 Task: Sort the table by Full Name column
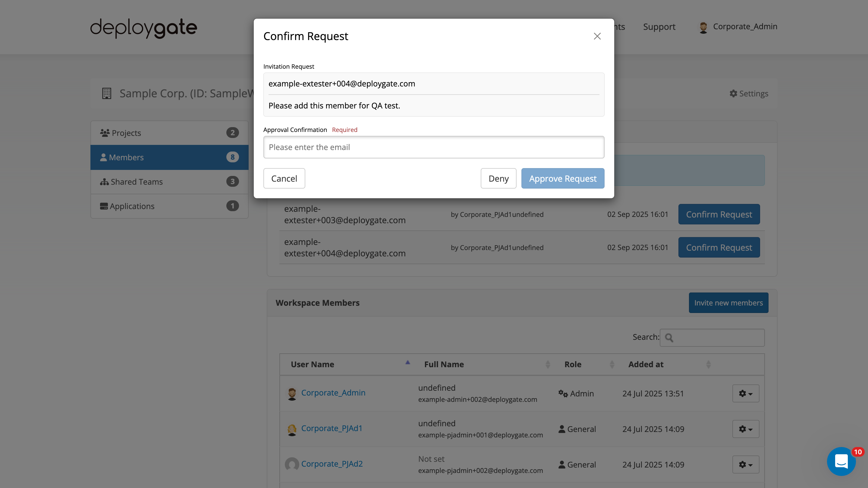[444, 364]
